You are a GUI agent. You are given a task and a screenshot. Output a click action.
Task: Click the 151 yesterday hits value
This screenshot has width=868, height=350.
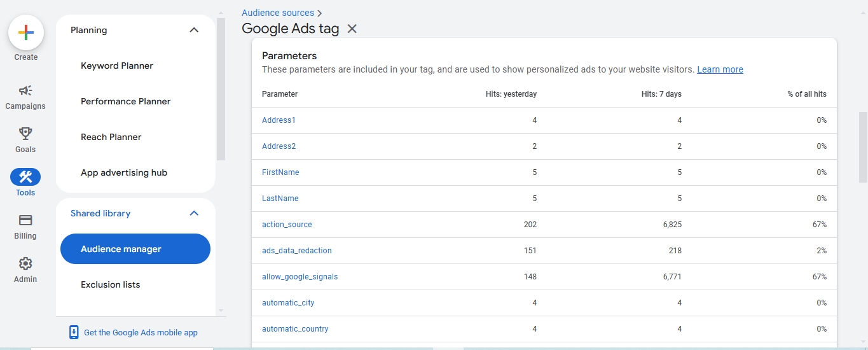tap(530, 251)
